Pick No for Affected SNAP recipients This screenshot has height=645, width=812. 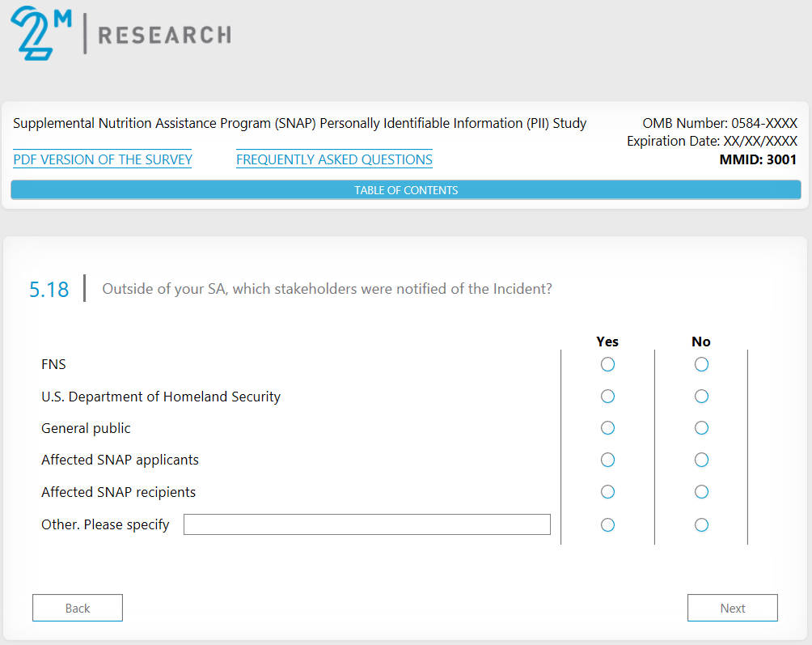701,492
